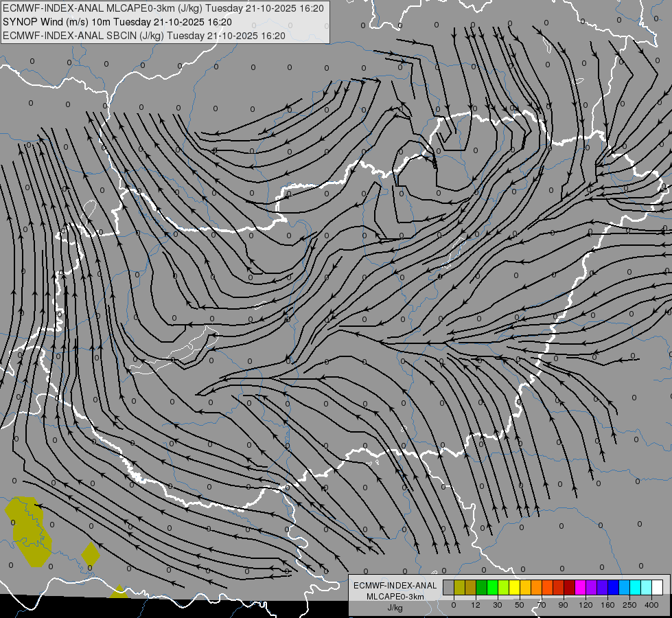672x618 pixels.
Task: Select the bright cyan legend swatch
Action: [x=636, y=587]
